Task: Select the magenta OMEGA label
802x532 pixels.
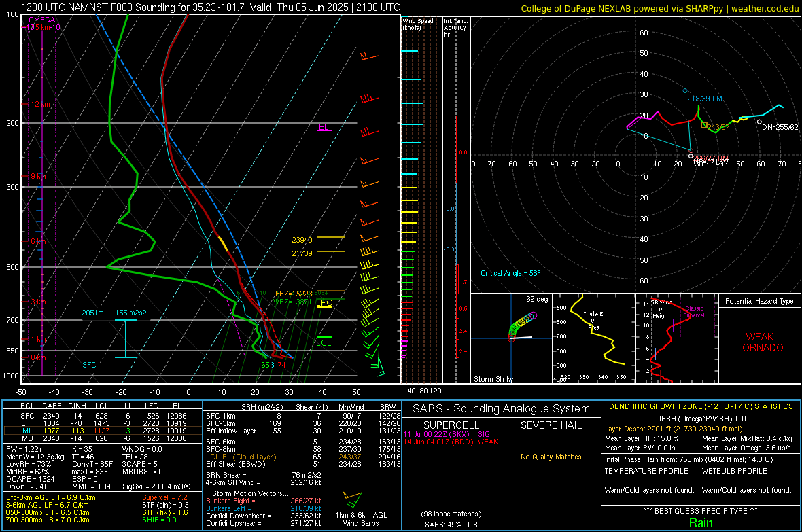Action: tap(42, 20)
